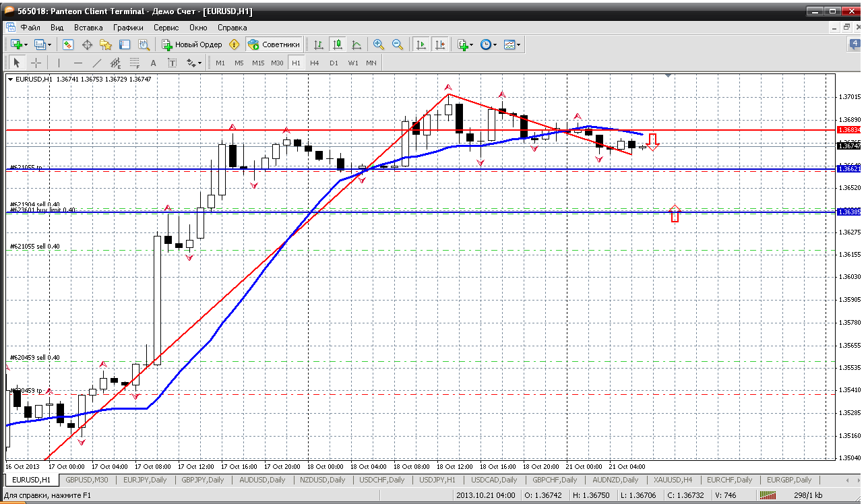Set timeframe to M15

[258, 63]
